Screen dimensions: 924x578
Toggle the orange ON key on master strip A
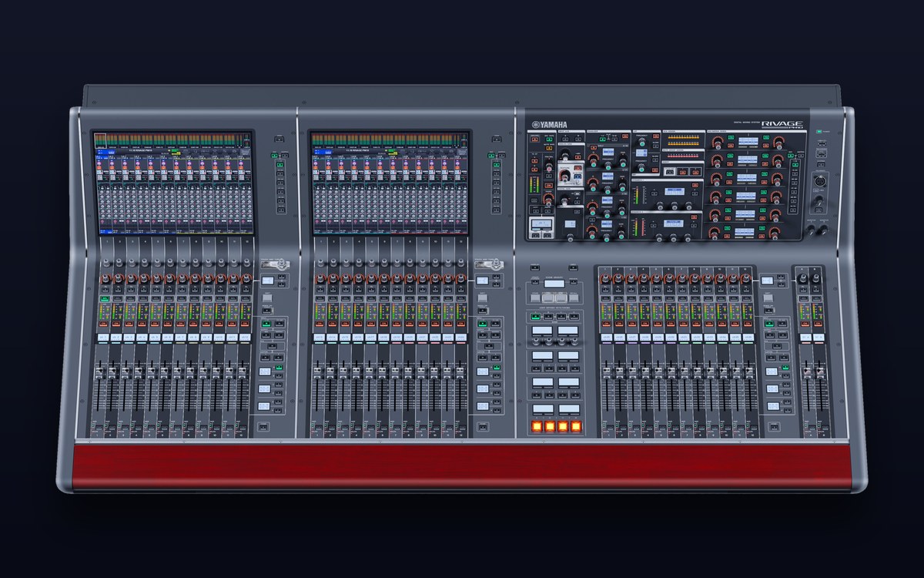point(805,324)
